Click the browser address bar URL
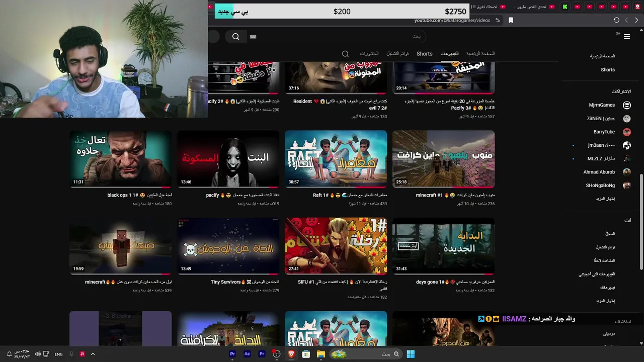This screenshot has height=362, width=644. (452, 20)
